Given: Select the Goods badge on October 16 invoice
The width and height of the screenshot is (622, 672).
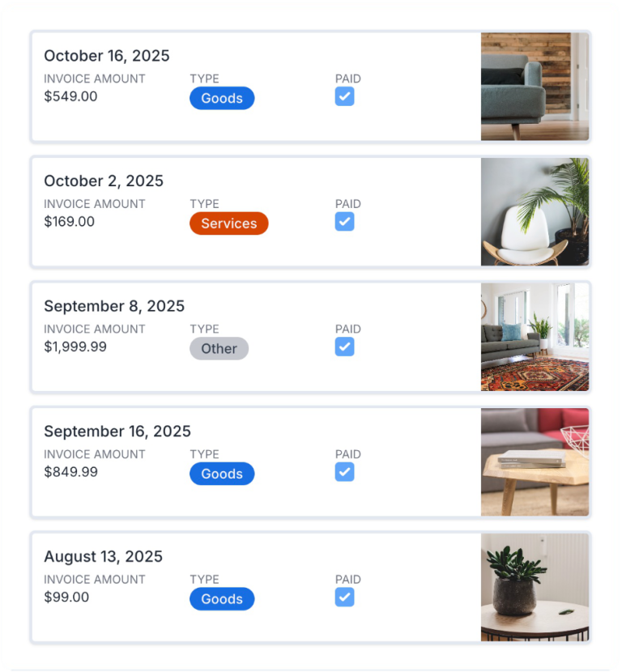Looking at the screenshot, I should (221, 98).
